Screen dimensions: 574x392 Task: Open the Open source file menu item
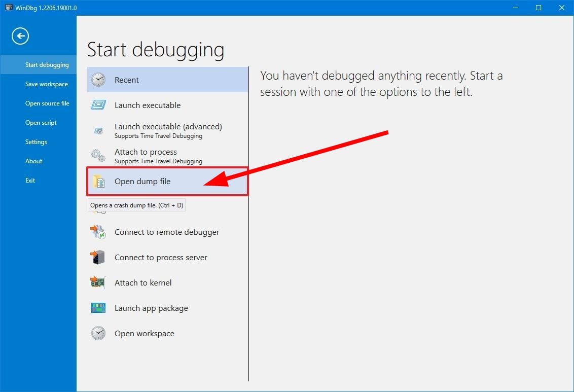point(39,103)
